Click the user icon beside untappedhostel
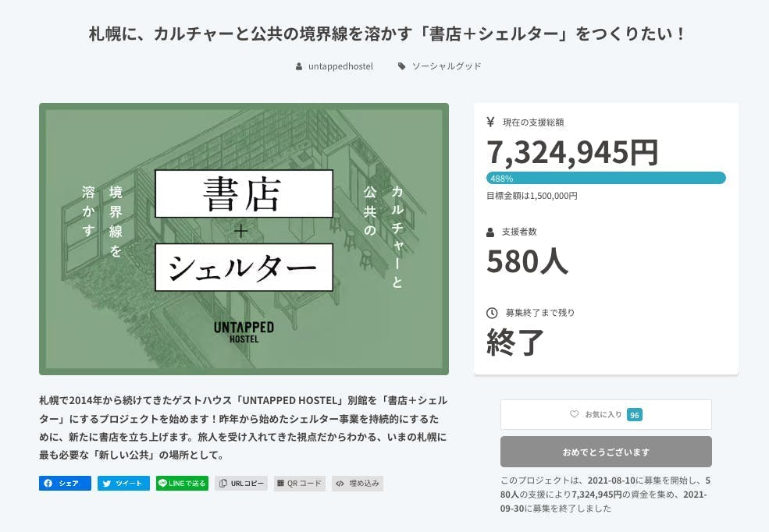This screenshot has width=769, height=532. [299, 66]
